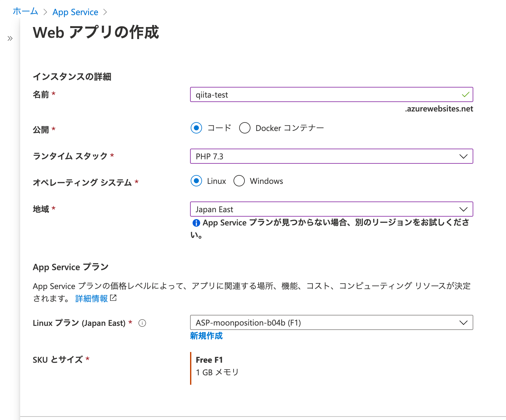506x420 pixels.
Task: Click the green checkmark in name field
Action: point(465,94)
